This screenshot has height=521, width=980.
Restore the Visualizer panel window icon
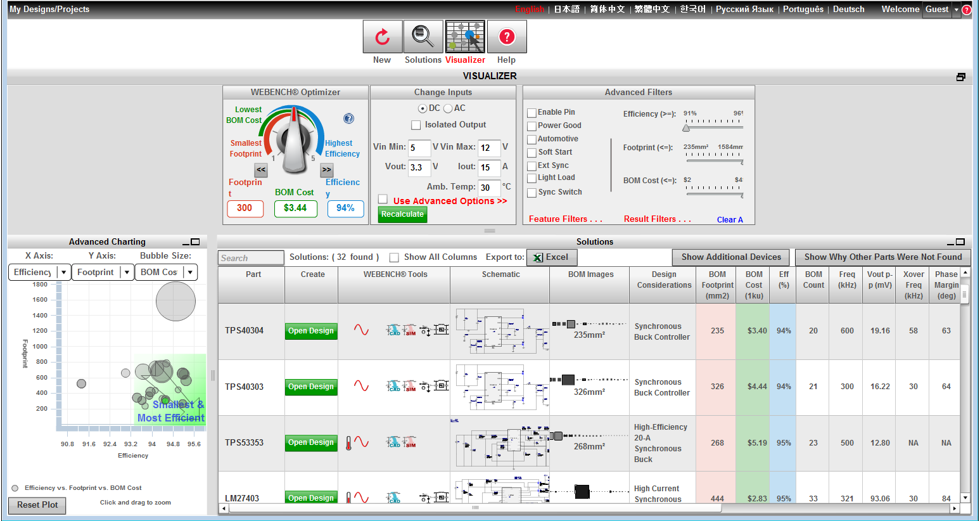click(961, 77)
